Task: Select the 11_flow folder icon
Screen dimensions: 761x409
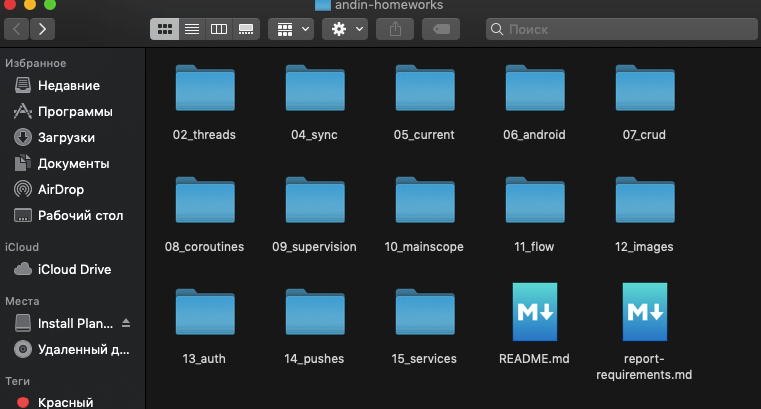Action: point(535,200)
